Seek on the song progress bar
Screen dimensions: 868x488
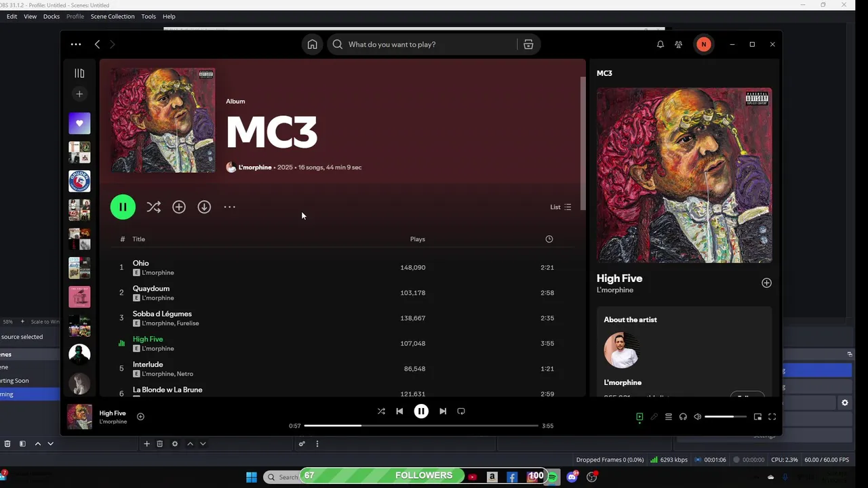tap(421, 426)
